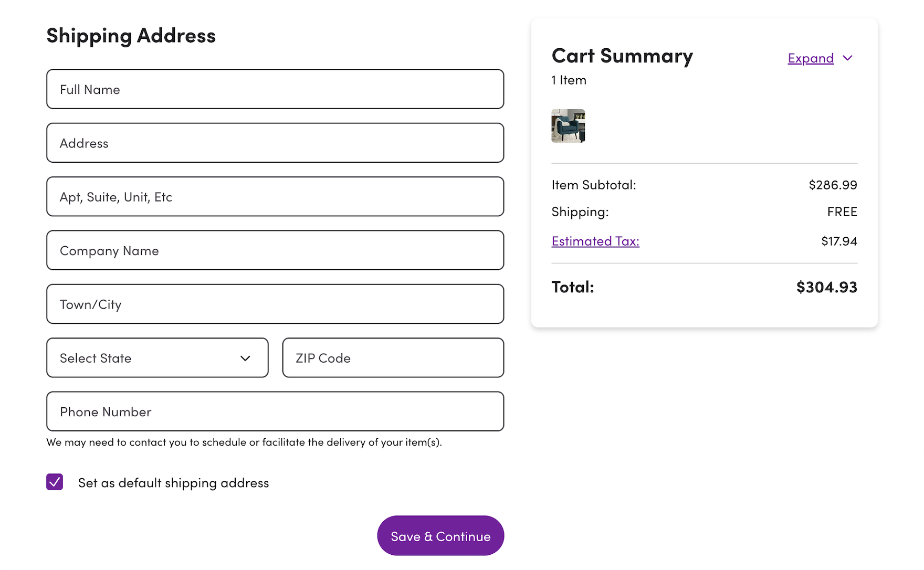Click the $304.93 total amount
Image resolution: width=924 pixels, height=570 pixels.
[x=826, y=287]
